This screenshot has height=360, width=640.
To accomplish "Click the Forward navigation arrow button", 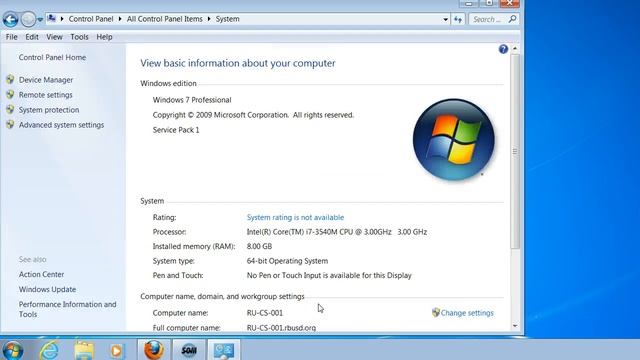I will coord(28,19).
